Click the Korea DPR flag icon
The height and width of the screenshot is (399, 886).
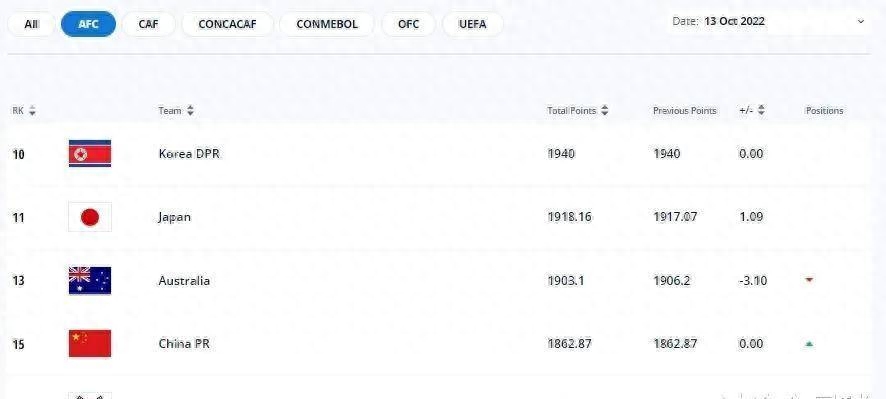pyautogui.click(x=90, y=154)
